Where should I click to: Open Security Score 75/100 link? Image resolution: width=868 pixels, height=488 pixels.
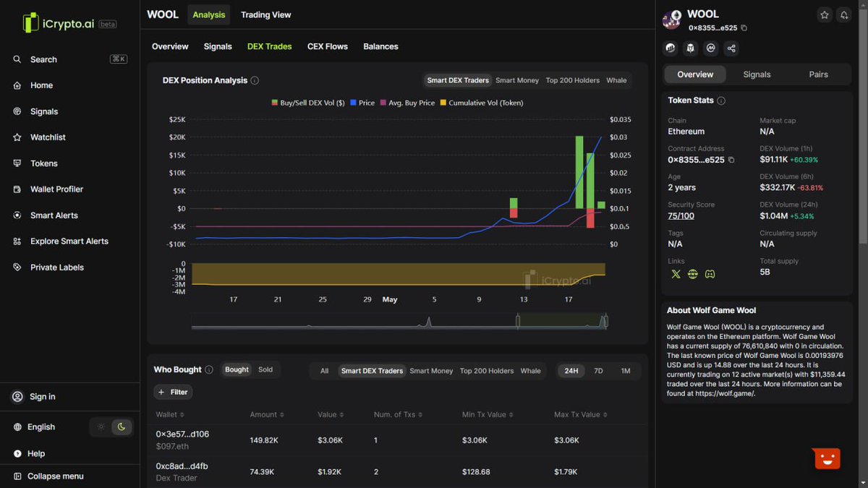click(681, 215)
